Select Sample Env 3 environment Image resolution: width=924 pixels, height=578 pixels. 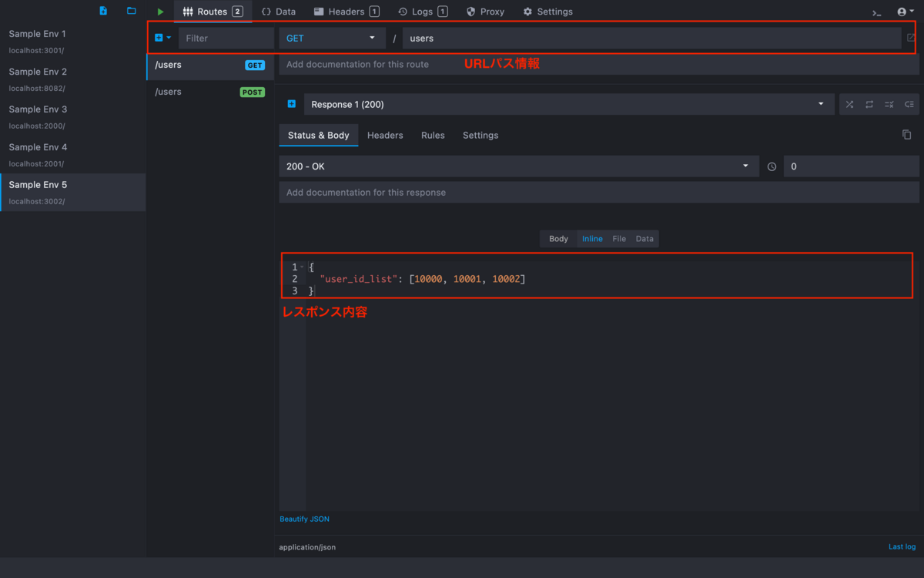pos(72,116)
